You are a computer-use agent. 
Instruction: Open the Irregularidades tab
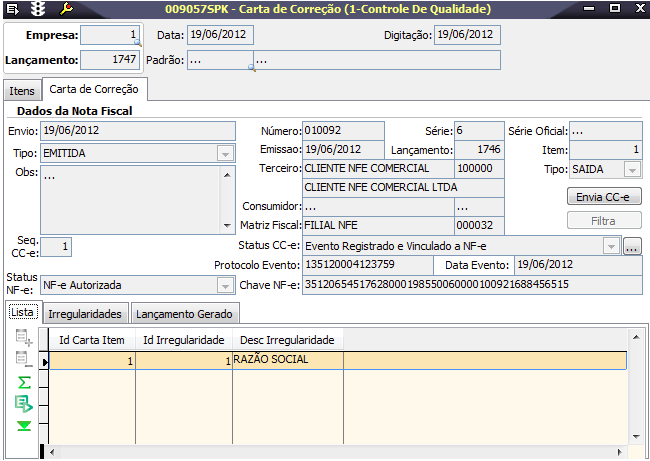pyautogui.click(x=85, y=314)
